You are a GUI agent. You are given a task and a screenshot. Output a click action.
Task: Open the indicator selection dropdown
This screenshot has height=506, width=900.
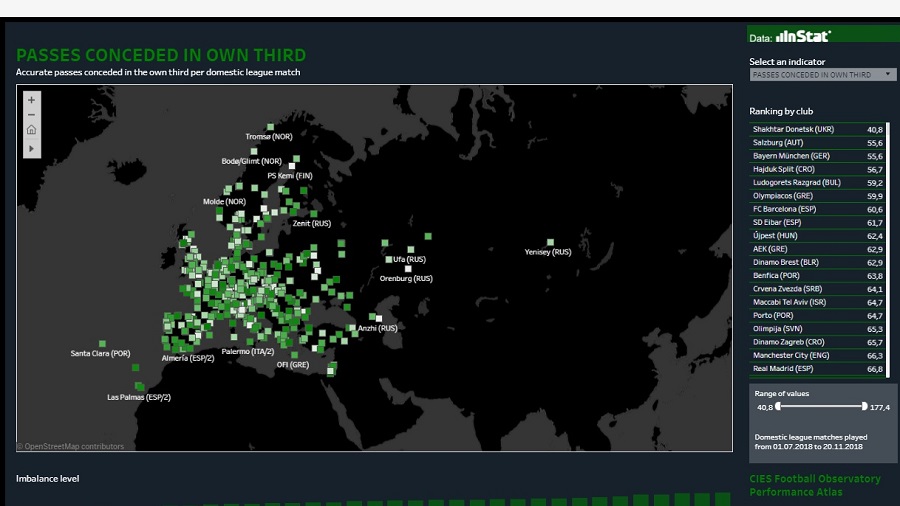[823, 75]
